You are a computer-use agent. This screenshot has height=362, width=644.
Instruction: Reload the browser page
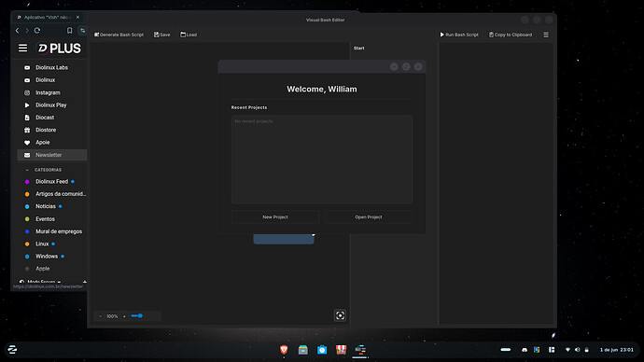tap(37, 31)
